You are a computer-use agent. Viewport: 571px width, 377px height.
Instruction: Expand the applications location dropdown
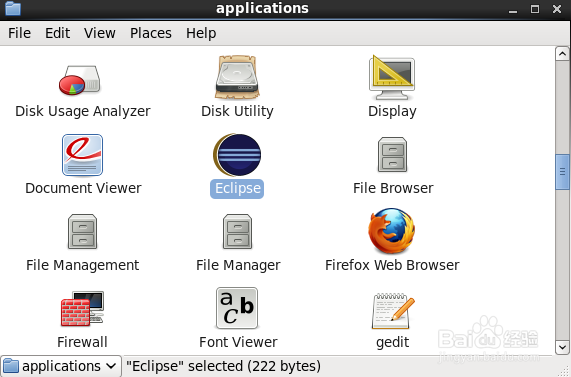(x=60, y=366)
